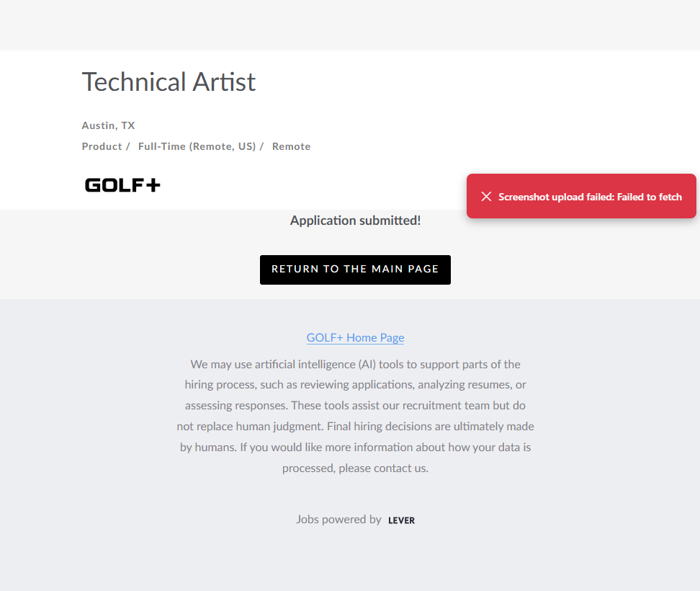The height and width of the screenshot is (591, 700).
Task: Dismiss the screenshot upload failed toast
Action: click(x=486, y=197)
